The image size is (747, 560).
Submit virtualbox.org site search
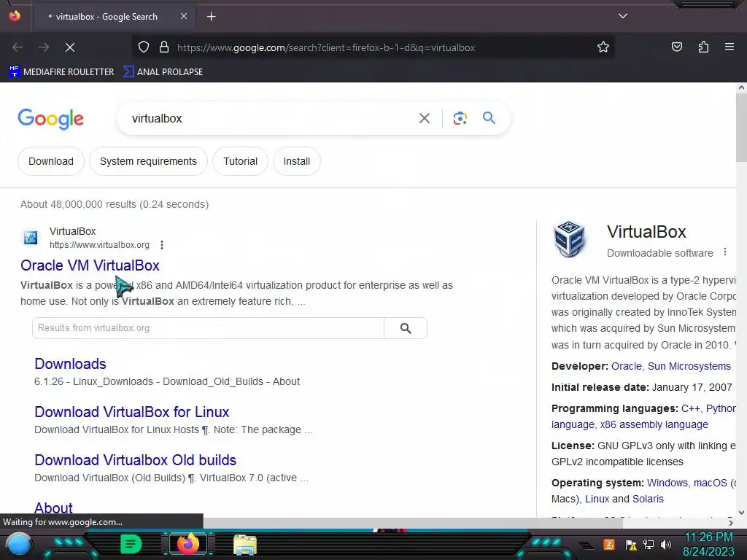tap(406, 328)
